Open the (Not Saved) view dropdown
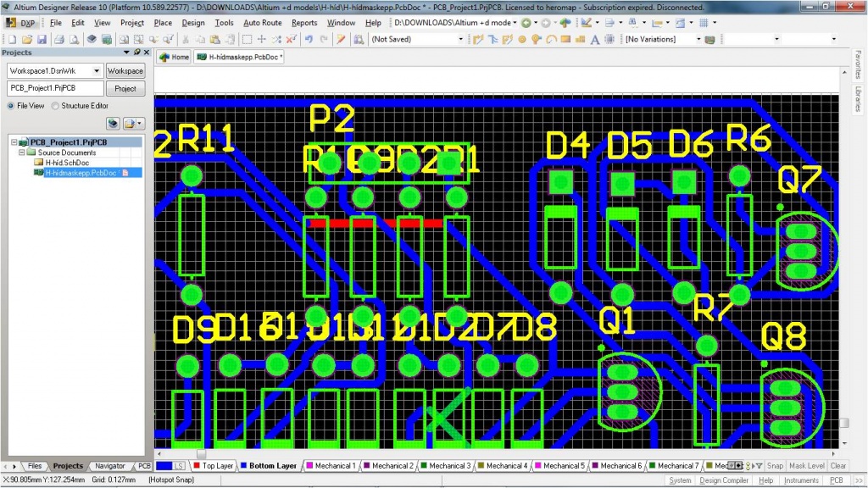 [x=460, y=39]
